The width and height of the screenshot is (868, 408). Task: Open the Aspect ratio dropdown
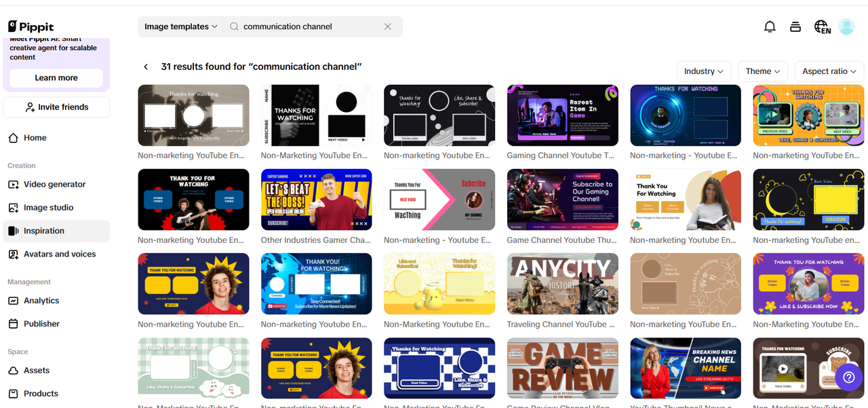click(x=829, y=71)
